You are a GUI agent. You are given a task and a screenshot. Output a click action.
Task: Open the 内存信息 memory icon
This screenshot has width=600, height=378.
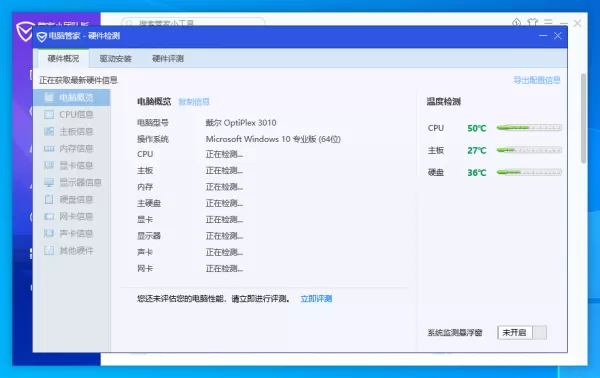49,148
